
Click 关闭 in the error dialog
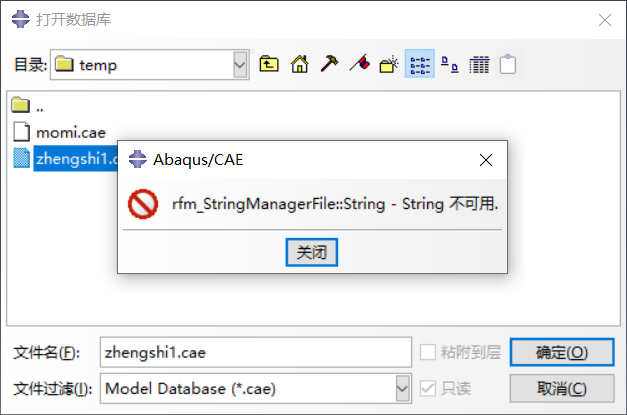[x=311, y=252]
